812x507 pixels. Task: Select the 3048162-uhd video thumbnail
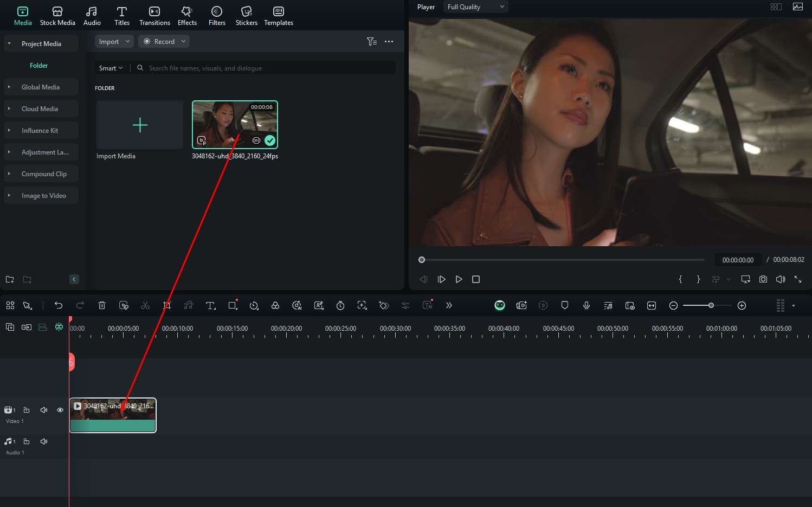(x=235, y=124)
